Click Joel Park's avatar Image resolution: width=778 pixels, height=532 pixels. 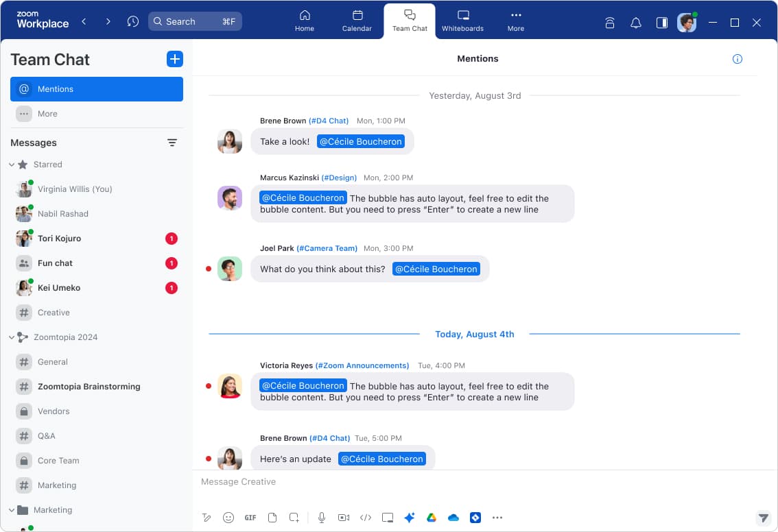(x=230, y=269)
